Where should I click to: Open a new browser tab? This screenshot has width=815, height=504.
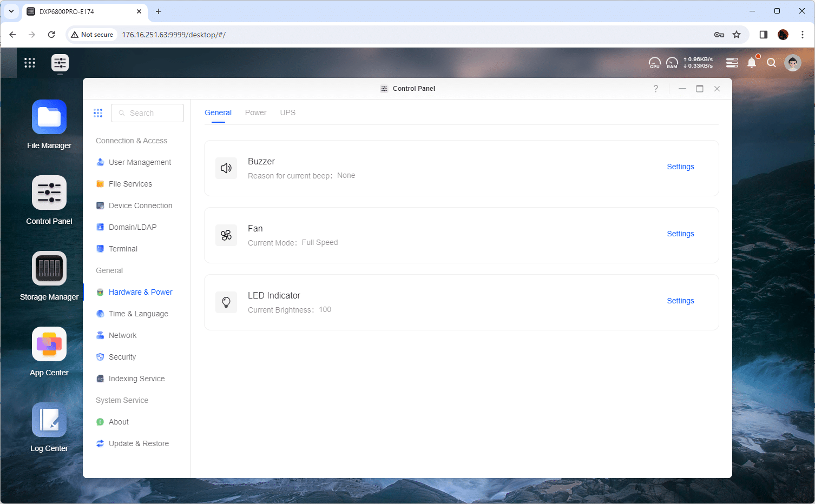coord(159,11)
